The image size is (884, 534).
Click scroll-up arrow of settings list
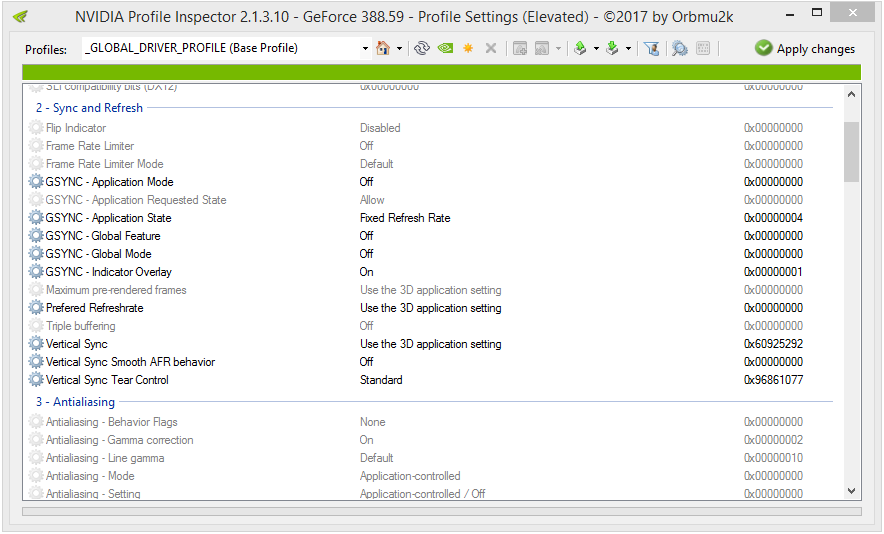pos(851,94)
